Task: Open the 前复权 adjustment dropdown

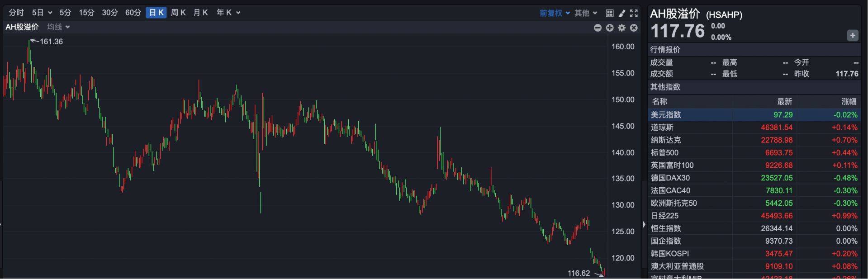Action: click(554, 13)
